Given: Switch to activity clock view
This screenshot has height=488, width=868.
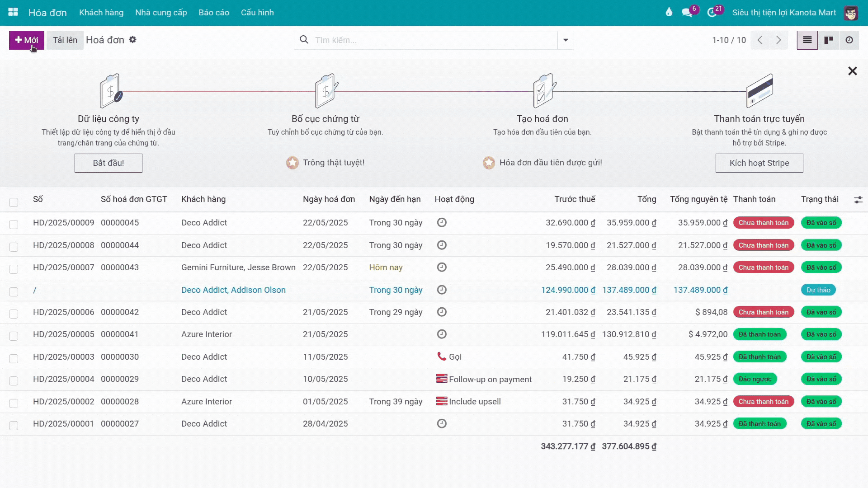Looking at the screenshot, I should click(849, 40).
